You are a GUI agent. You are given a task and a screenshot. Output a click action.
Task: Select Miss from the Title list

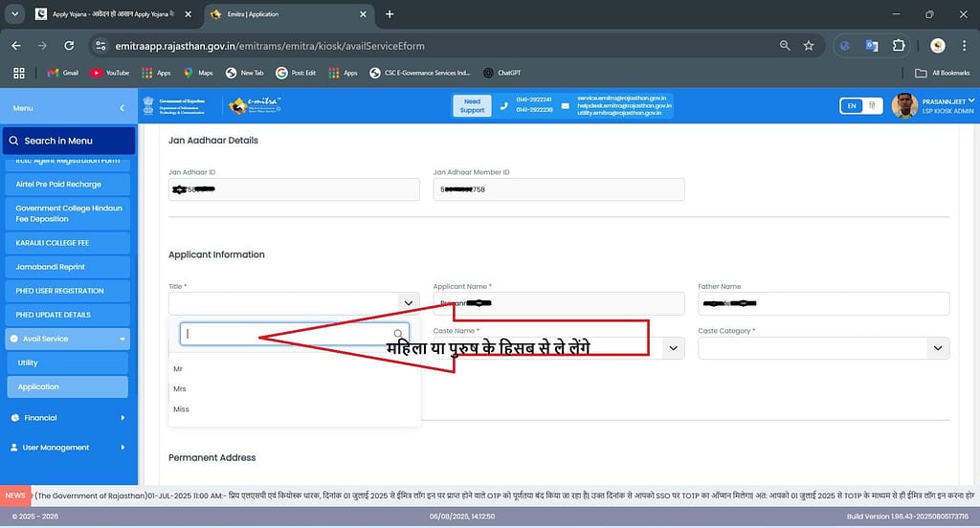pyautogui.click(x=181, y=409)
